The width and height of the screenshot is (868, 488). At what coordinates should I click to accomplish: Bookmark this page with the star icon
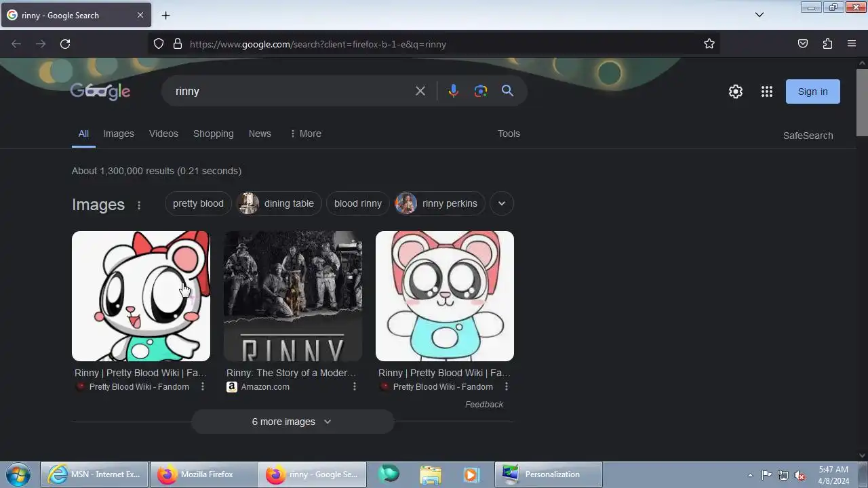point(709,44)
